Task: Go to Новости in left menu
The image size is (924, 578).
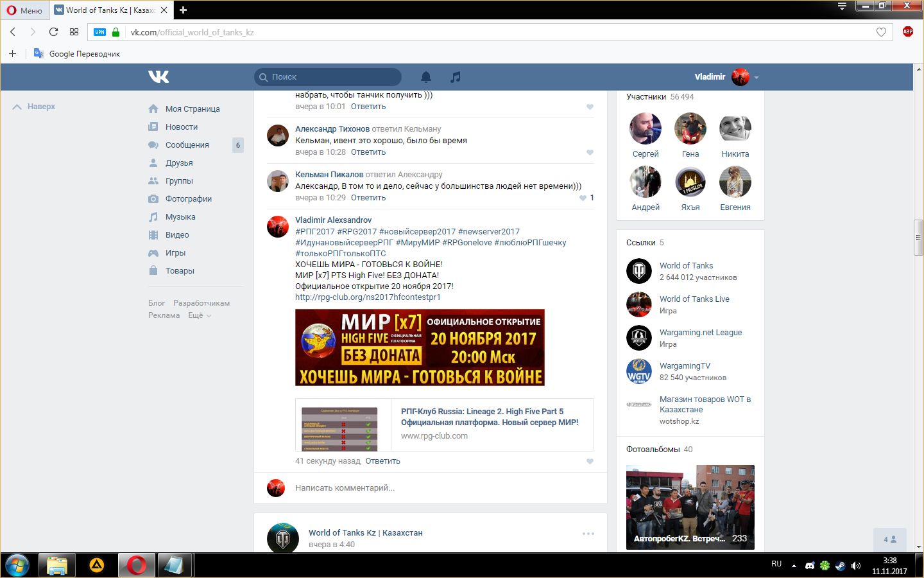Action: 181,127
